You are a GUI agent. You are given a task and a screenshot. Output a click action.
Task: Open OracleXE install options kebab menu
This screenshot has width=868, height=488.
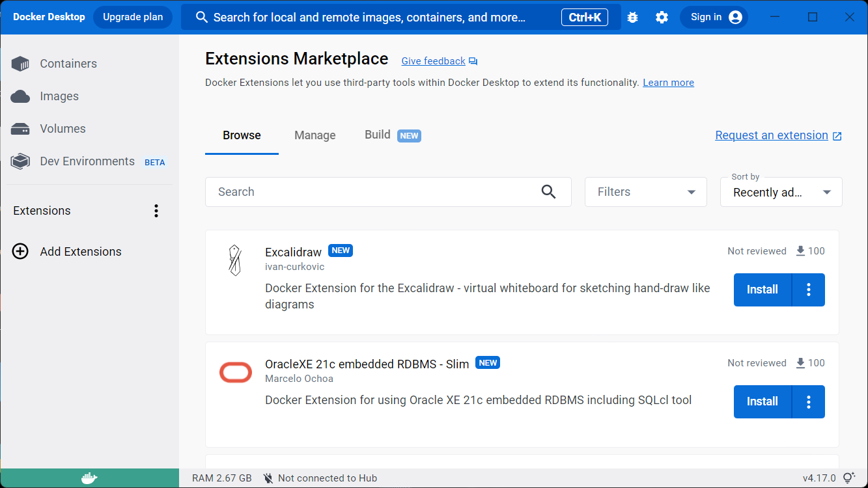(809, 401)
